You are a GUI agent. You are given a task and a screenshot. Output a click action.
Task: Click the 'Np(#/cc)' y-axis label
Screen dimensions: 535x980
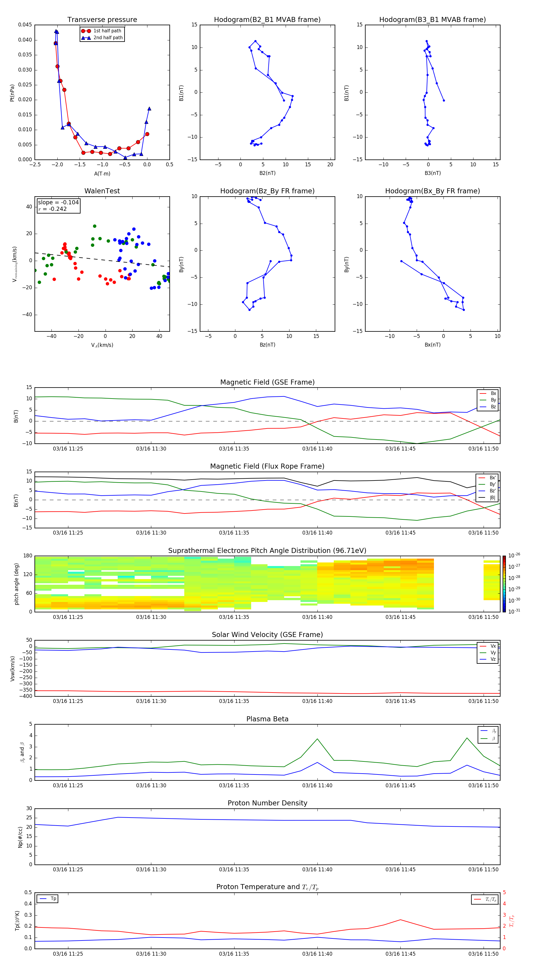(20, 837)
